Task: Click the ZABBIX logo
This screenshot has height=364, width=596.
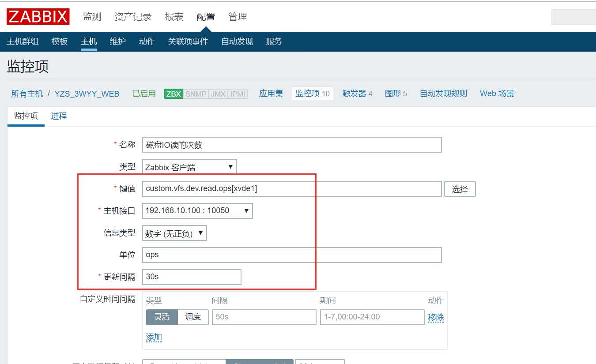Action: 38,16
